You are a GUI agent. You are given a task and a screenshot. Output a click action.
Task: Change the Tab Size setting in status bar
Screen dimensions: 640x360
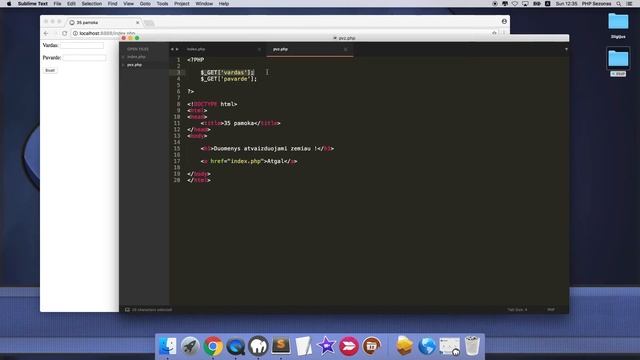tap(517, 310)
